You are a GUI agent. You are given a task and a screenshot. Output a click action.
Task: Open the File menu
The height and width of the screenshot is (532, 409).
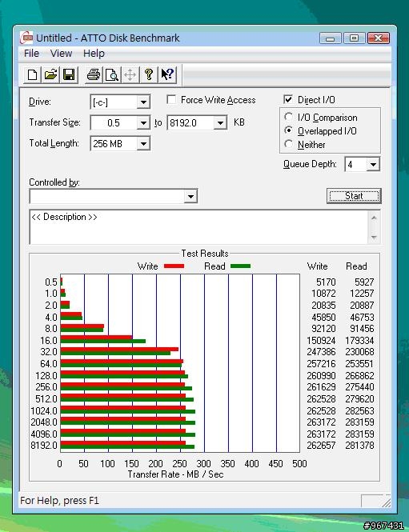pyautogui.click(x=31, y=54)
